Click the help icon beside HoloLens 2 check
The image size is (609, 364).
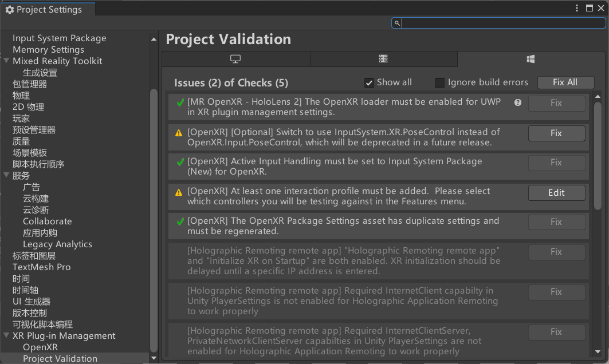[518, 103]
